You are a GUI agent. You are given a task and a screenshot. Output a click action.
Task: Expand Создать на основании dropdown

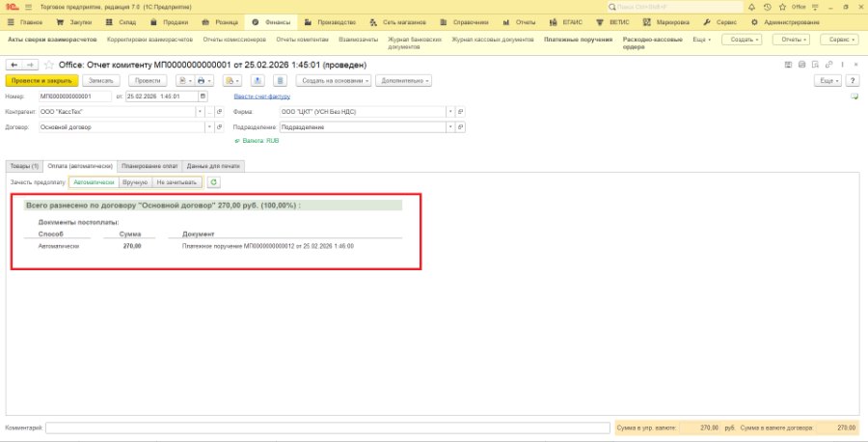point(334,81)
